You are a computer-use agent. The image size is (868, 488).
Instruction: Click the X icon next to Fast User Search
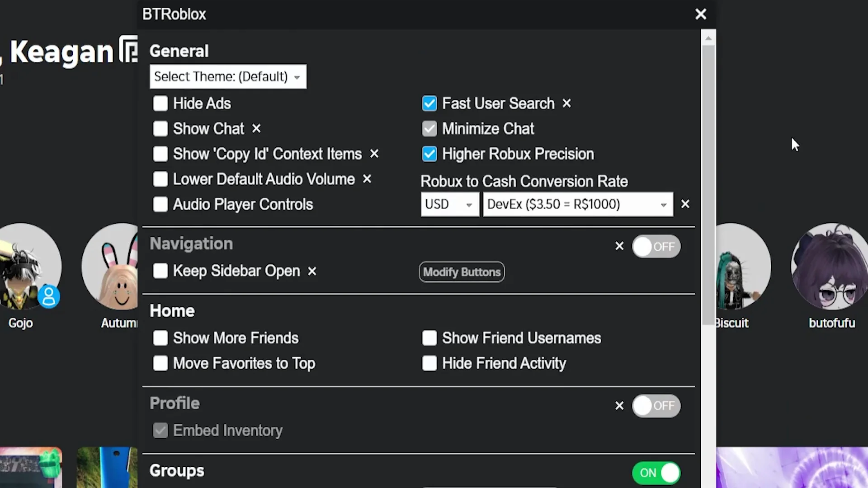[x=566, y=103]
